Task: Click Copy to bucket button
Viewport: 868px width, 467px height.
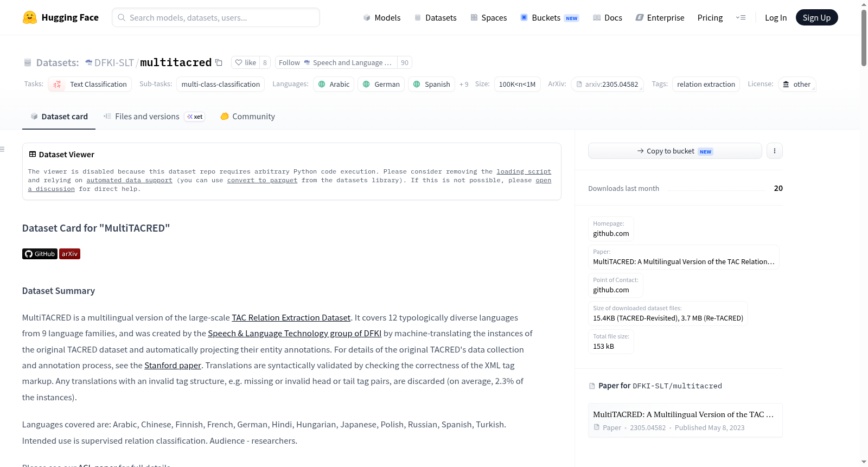Action: [675, 151]
